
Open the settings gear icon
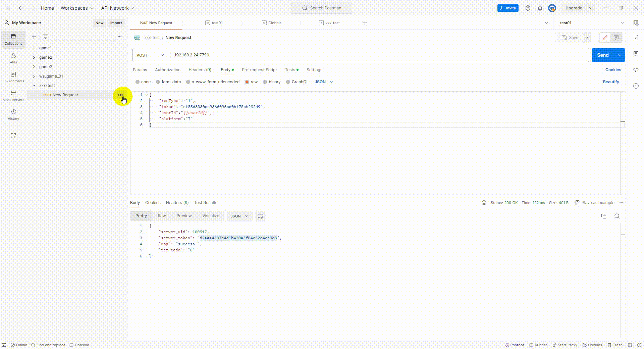(x=528, y=8)
